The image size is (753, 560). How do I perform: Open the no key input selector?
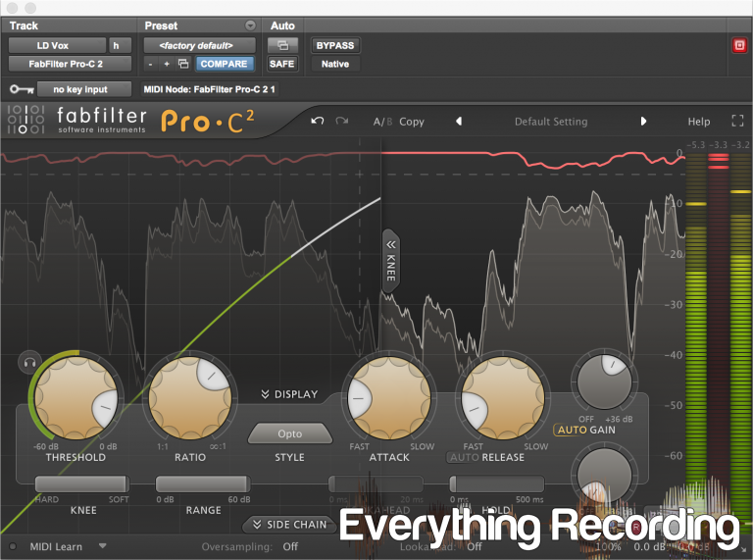pos(84,89)
